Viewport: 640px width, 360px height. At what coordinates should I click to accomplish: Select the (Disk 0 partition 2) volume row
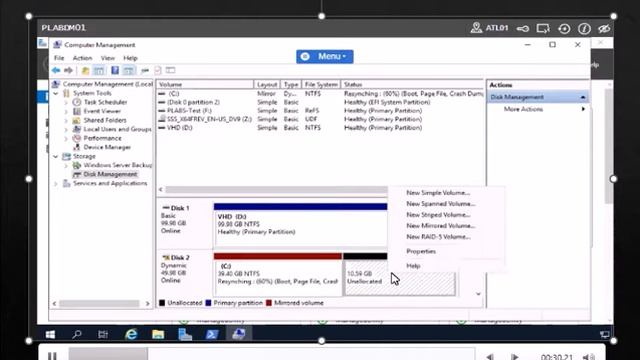[320, 102]
